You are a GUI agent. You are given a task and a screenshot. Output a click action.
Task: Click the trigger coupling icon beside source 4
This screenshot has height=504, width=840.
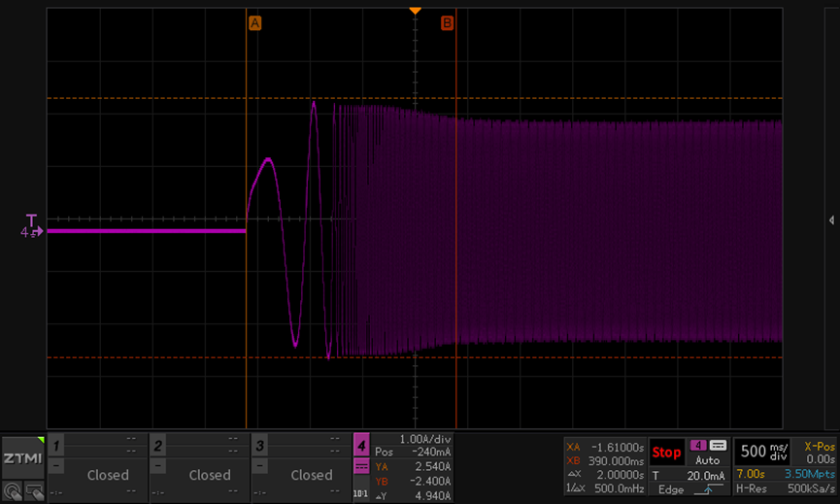click(x=718, y=446)
